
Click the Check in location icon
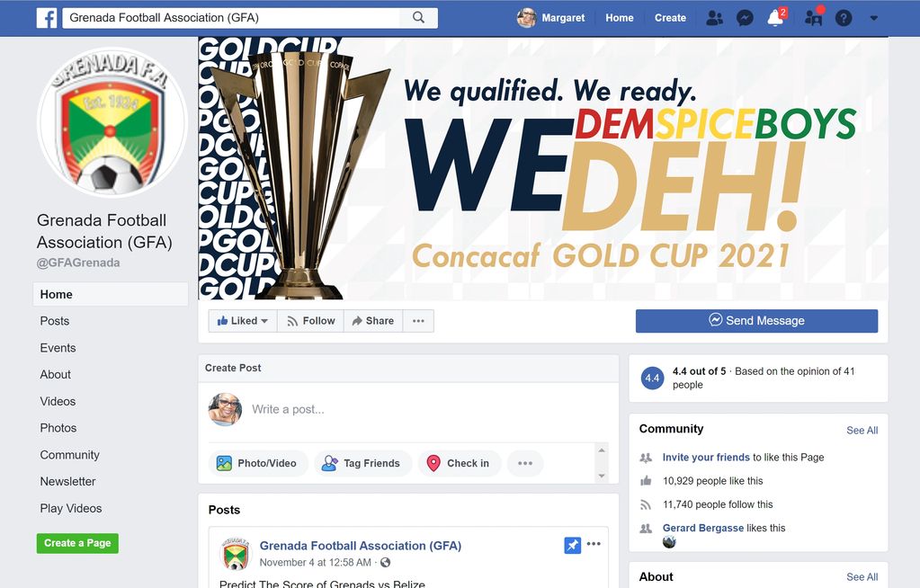(x=433, y=463)
